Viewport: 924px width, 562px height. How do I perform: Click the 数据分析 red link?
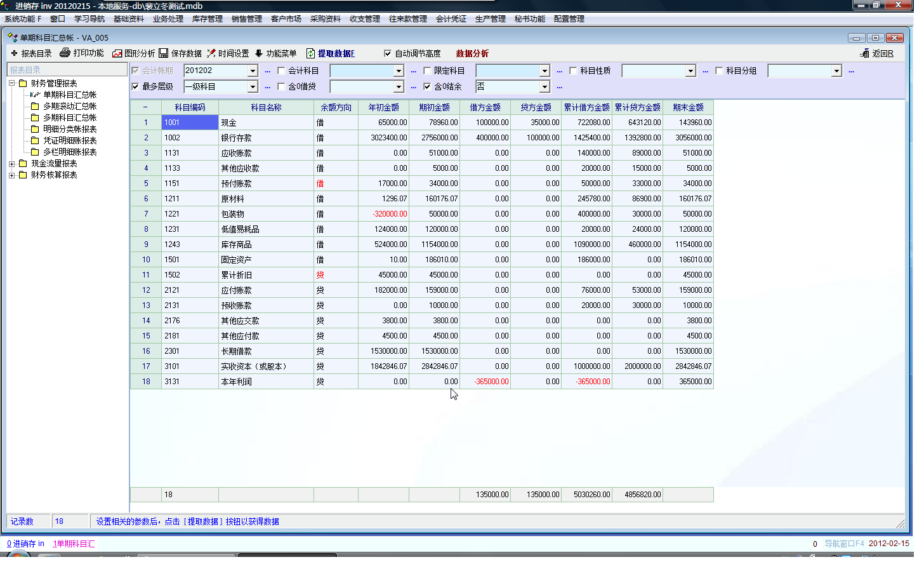pyautogui.click(x=472, y=53)
